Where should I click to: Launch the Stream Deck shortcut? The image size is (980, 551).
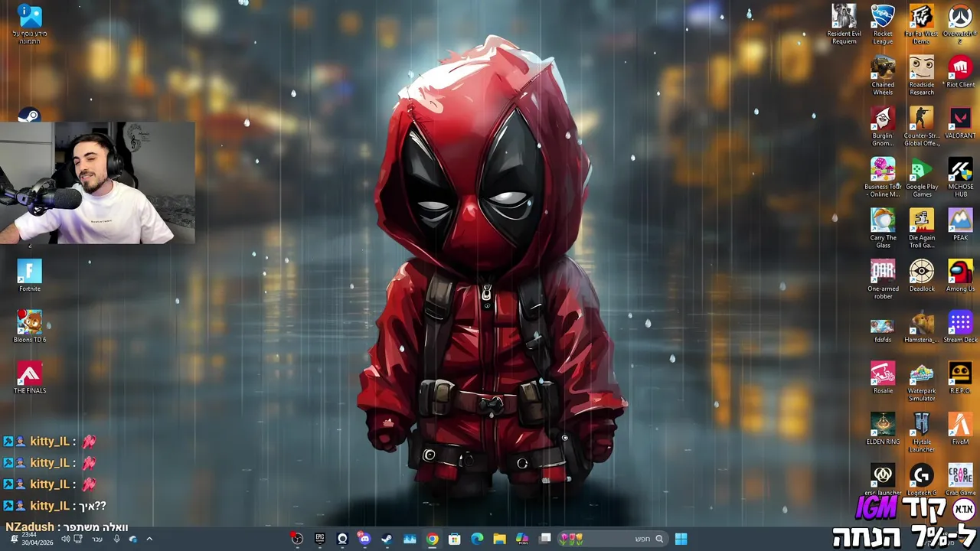tap(960, 327)
